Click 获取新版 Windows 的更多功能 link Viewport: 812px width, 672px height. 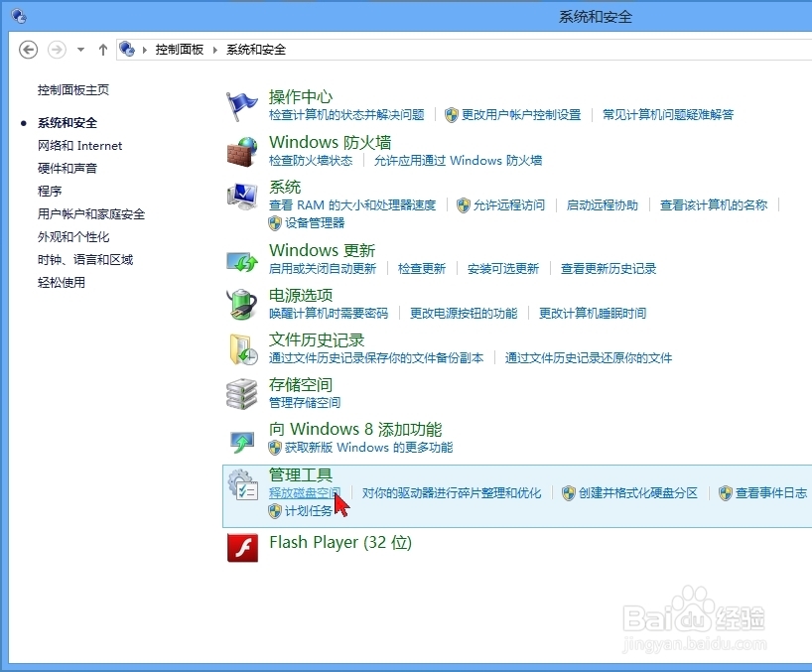click(368, 448)
